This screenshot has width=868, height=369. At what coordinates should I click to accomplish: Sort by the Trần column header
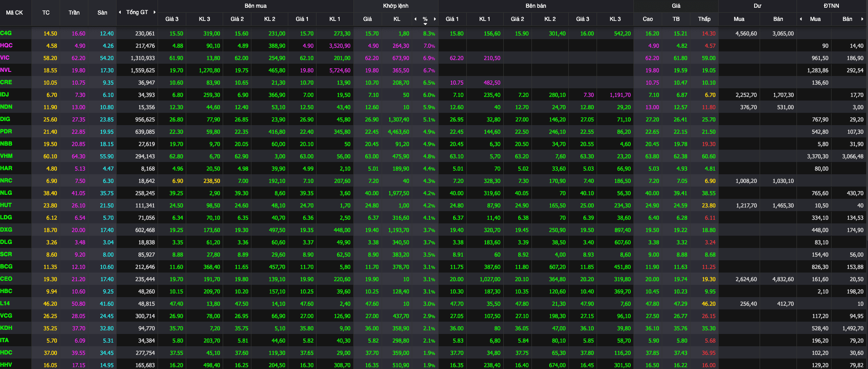(x=74, y=13)
